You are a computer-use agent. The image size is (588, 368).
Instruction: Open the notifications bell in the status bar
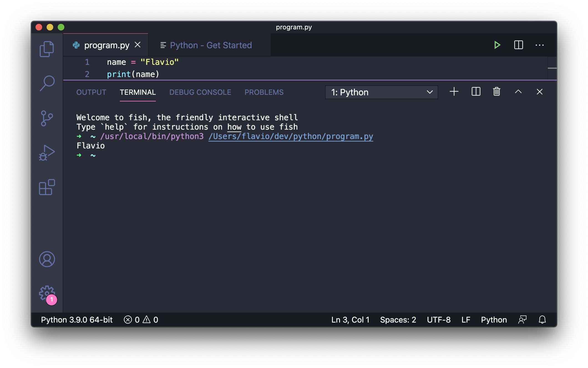click(x=543, y=320)
